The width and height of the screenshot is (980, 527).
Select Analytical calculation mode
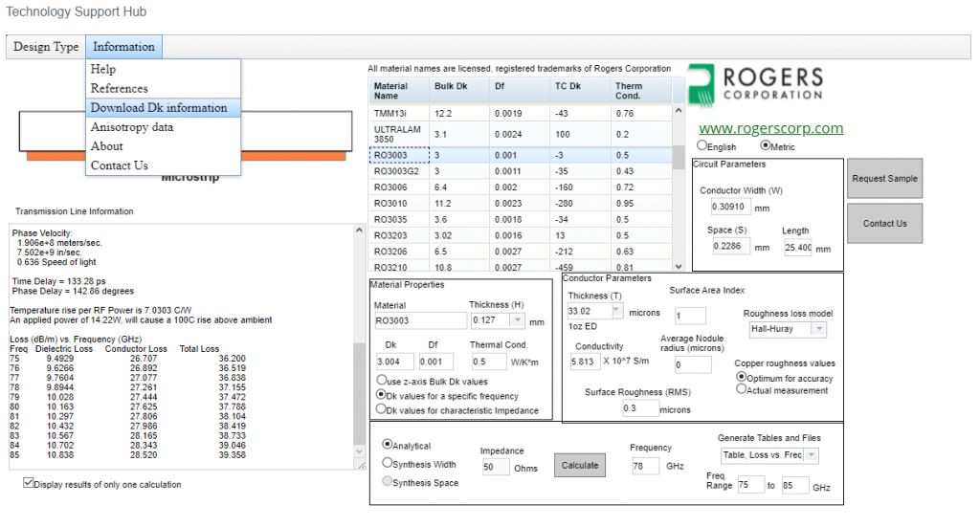pos(388,444)
